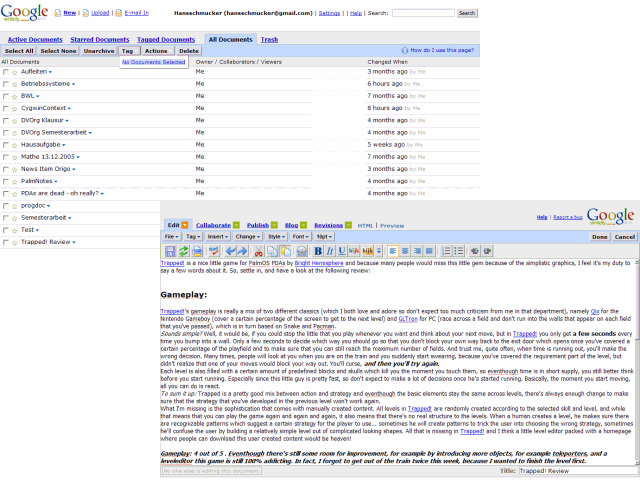Tick the CygwinContext checkbox
640x480 pixels.
pos(6,109)
